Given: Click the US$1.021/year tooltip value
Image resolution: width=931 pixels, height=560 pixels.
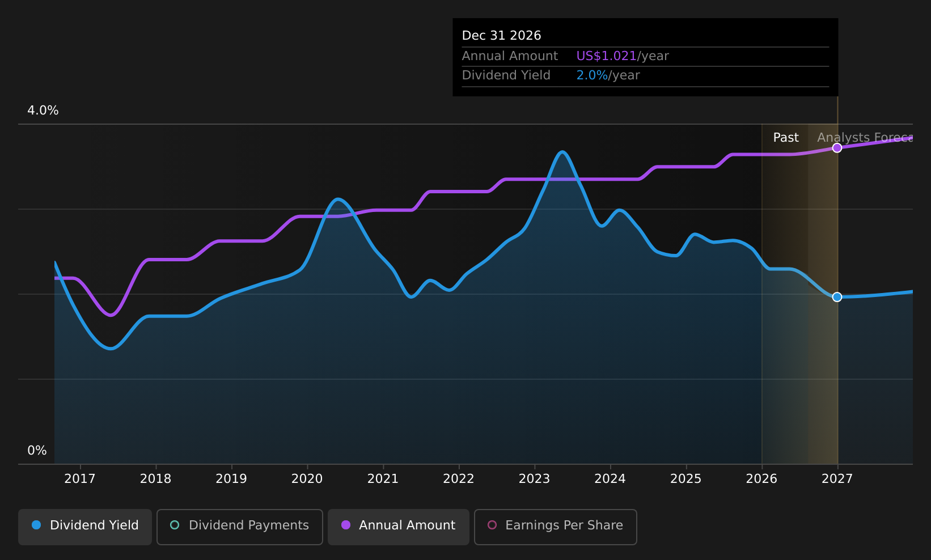Looking at the screenshot, I should [x=623, y=56].
